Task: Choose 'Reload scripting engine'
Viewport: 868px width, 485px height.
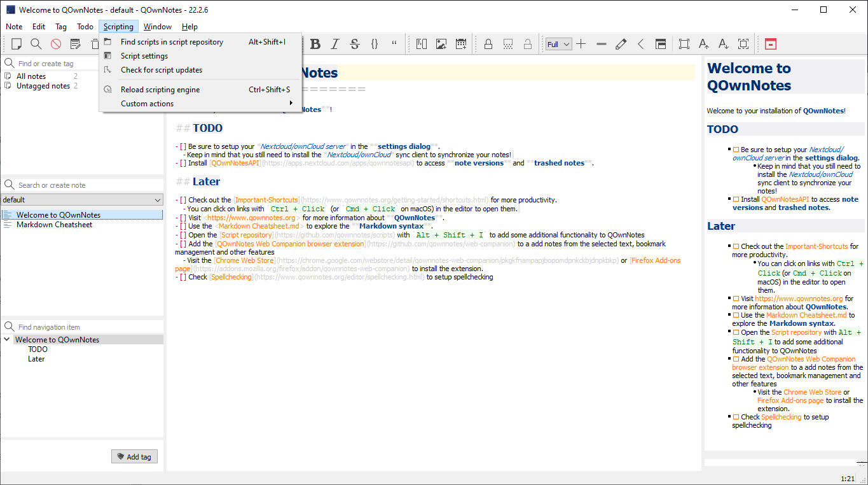Action: (200, 90)
